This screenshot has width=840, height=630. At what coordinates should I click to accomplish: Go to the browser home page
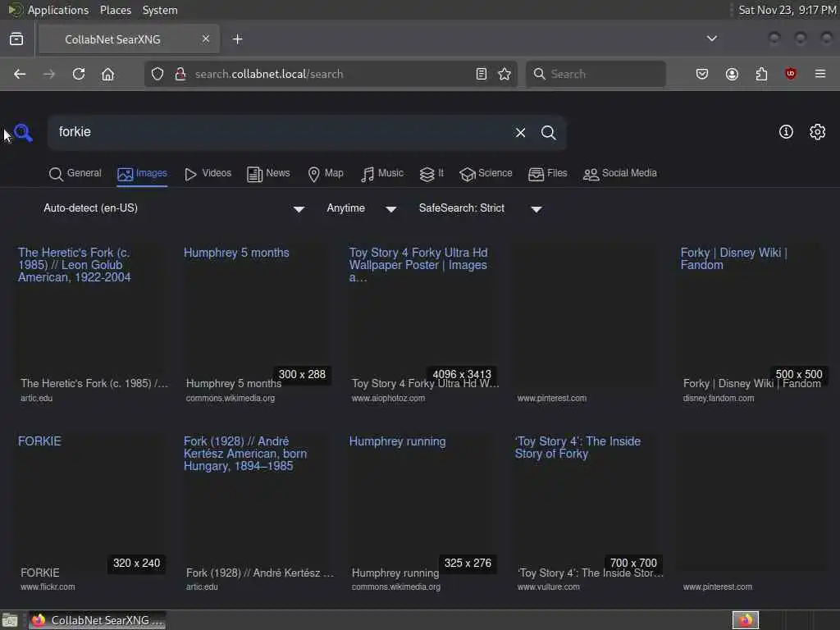[x=107, y=74]
